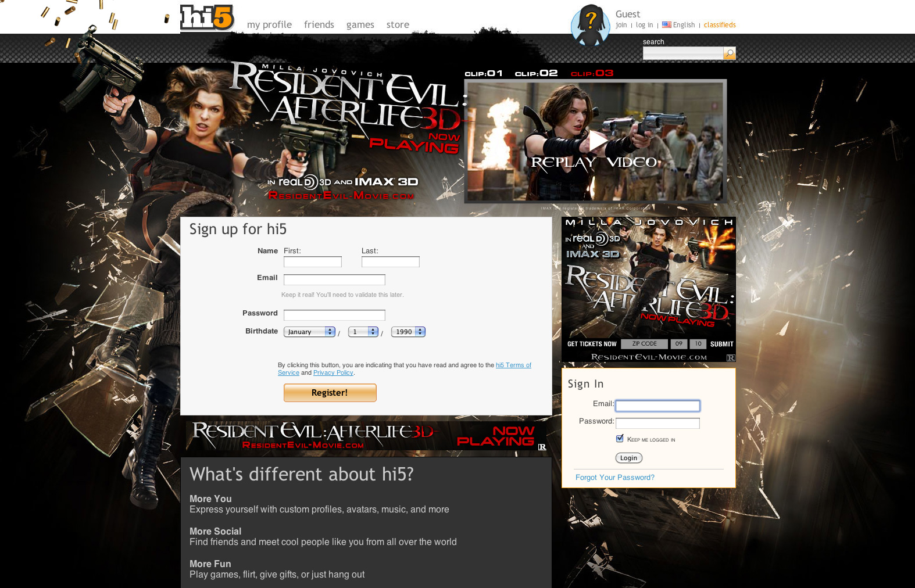The width and height of the screenshot is (915, 588).
Task: Click the Guest avatar icon
Action: coord(590,26)
